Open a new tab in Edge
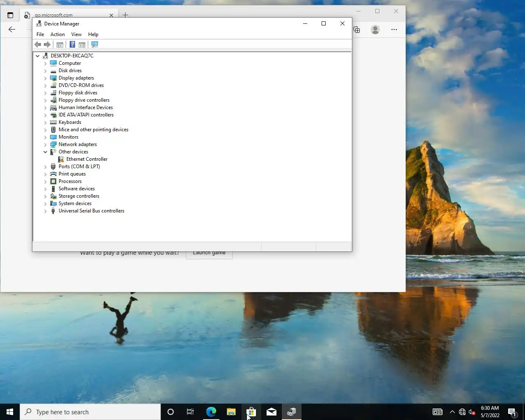 coord(125,15)
